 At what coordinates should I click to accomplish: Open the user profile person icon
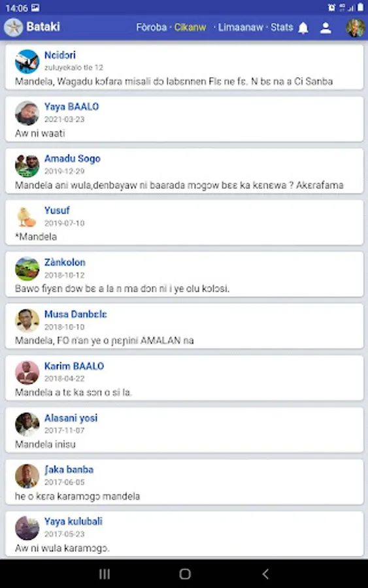(326, 27)
